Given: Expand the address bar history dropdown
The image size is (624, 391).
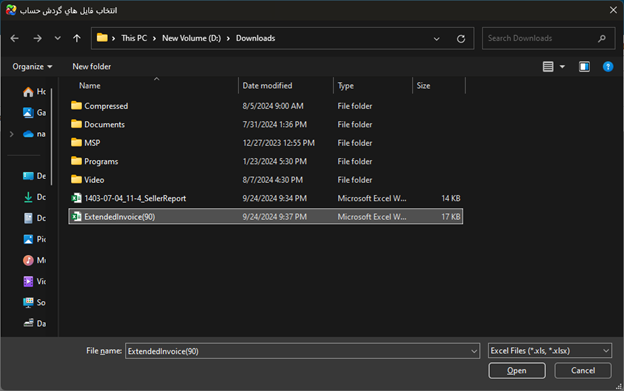Looking at the screenshot, I should point(437,39).
